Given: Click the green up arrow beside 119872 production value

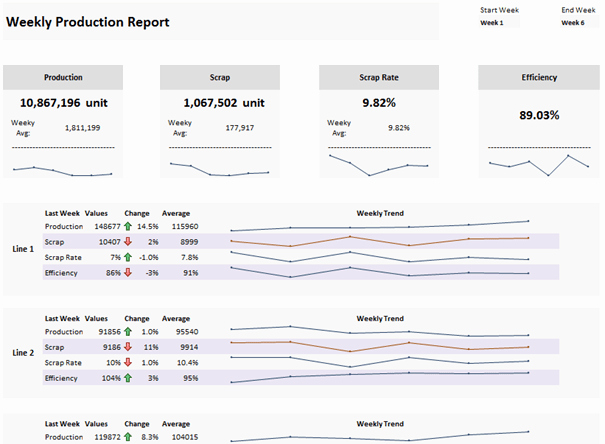Looking at the screenshot, I should point(128,437).
